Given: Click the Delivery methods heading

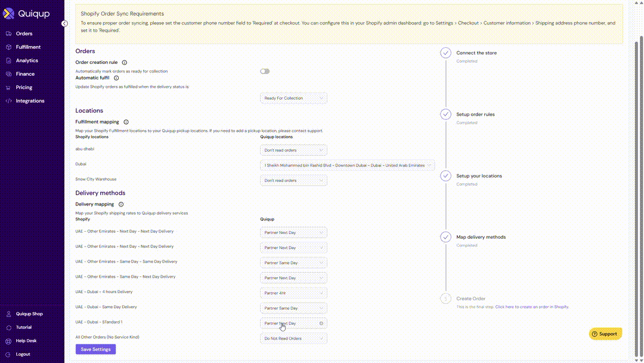Looking at the screenshot, I should [100, 193].
